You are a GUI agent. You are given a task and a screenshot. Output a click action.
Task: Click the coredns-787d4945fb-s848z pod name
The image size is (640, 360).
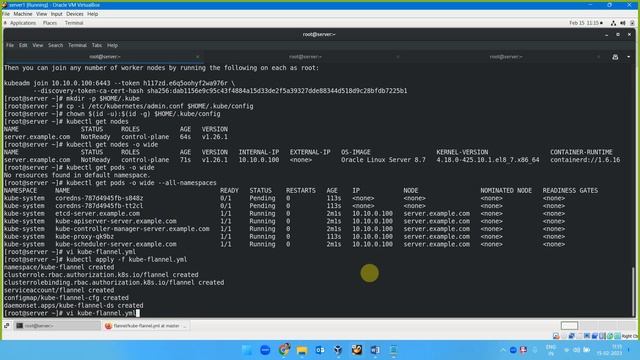pyautogui.click(x=99, y=198)
